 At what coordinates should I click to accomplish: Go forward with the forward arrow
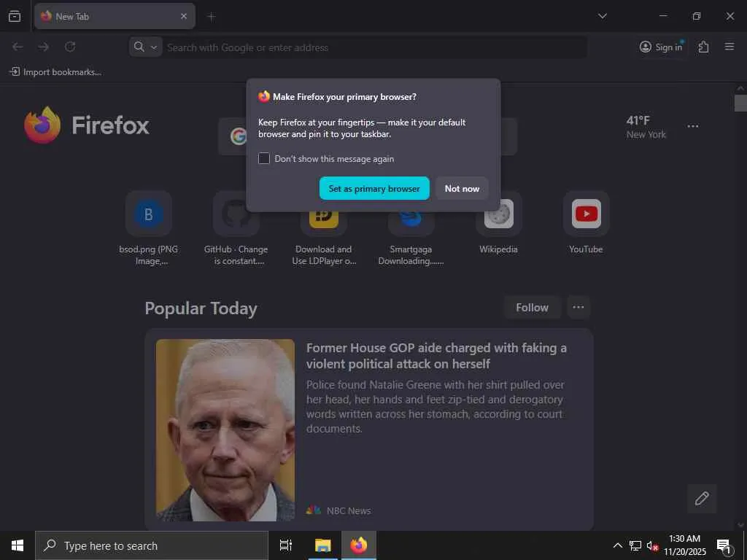click(44, 47)
